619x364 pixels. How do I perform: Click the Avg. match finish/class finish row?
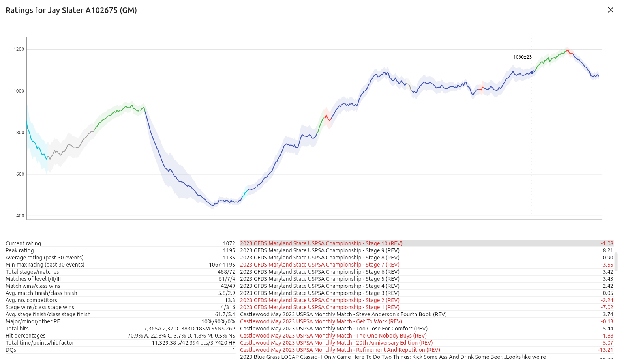pyautogui.click(x=120, y=293)
